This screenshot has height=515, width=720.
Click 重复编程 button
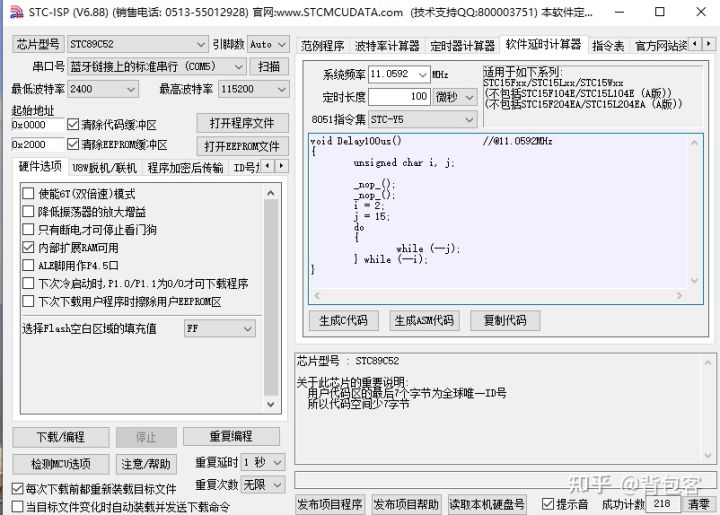point(231,437)
